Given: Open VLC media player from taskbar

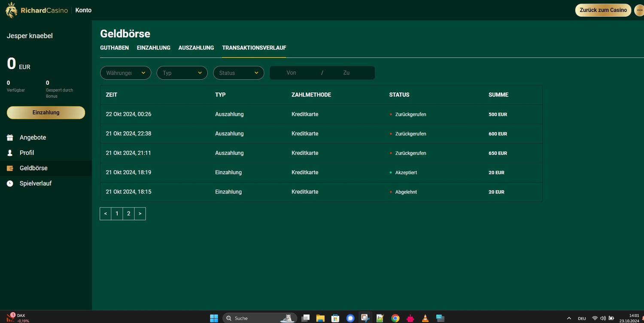Looking at the screenshot, I should point(425,318).
